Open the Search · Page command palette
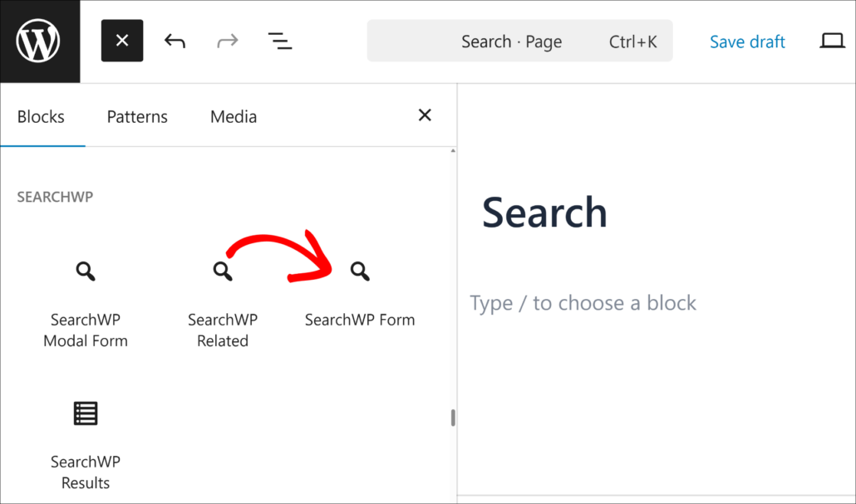 coord(519,41)
